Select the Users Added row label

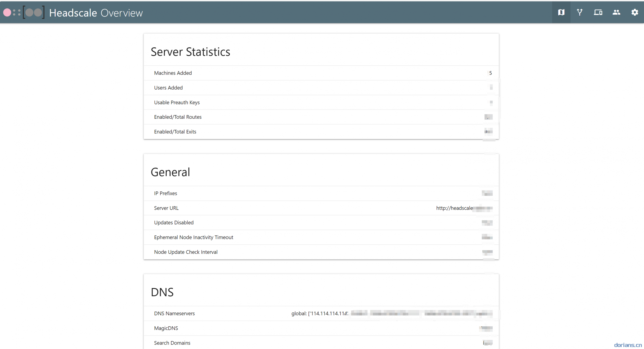168,88
